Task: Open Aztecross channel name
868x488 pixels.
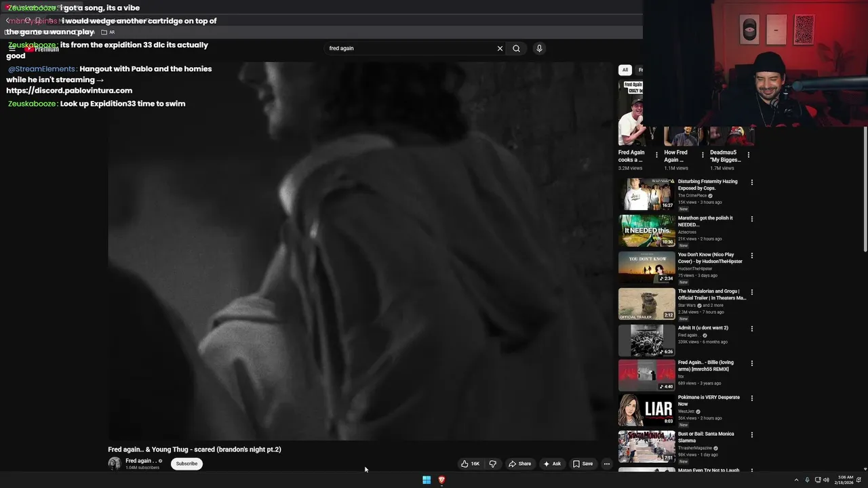Action: [687, 232]
